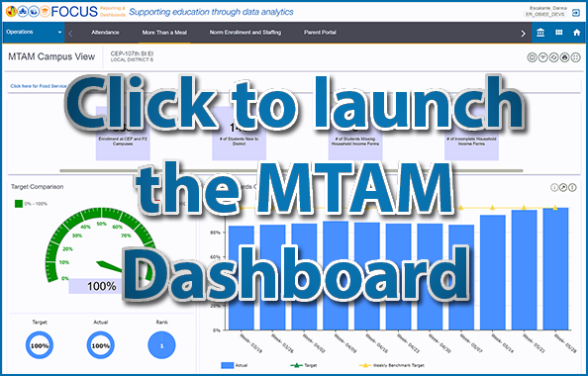Click the FOCUS logo in the header
Viewport: 588px width, 376px height.
(x=74, y=12)
